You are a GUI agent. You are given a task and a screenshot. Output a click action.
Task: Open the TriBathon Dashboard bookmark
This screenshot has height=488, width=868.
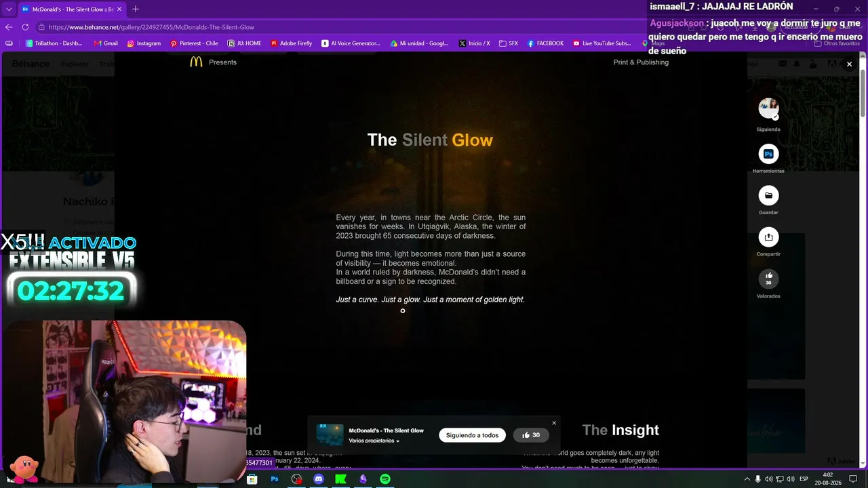(x=54, y=43)
